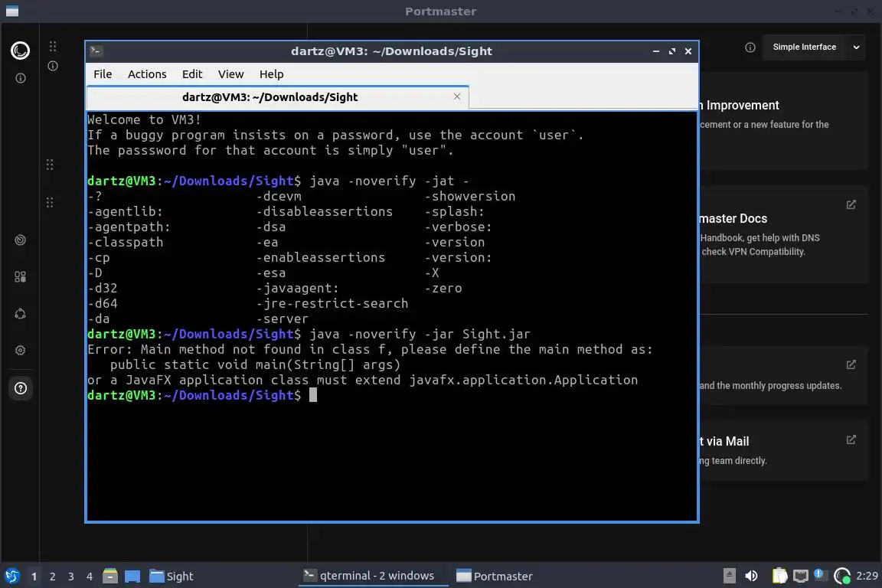Click the blue show desktop icon in the taskbar
Screen dimensions: 882x588
(x=132, y=576)
